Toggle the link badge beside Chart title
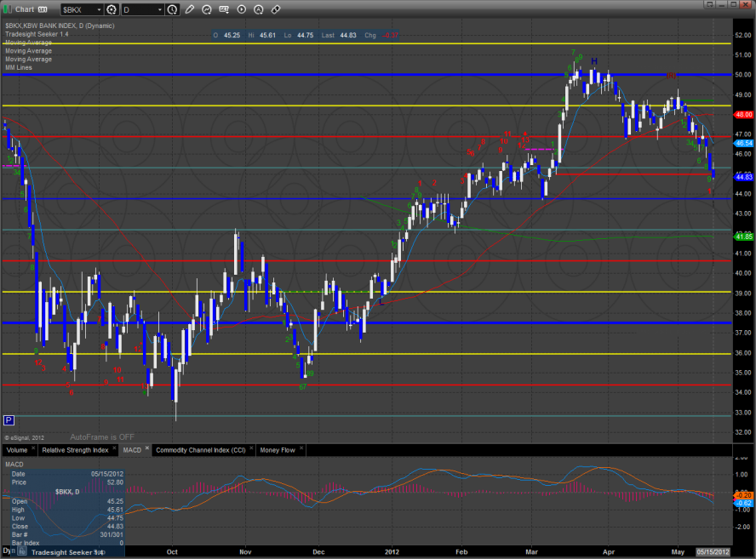Screen dimensions: 756x559 (x=43, y=9)
